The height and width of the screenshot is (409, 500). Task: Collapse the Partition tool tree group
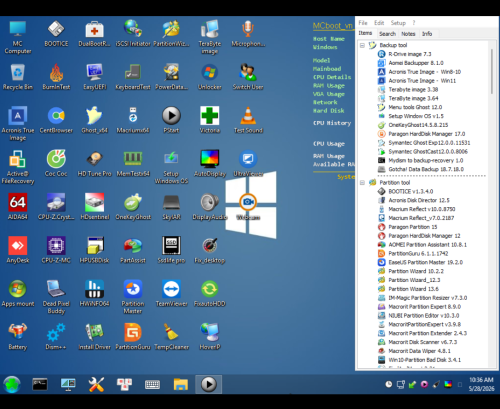(x=362, y=183)
